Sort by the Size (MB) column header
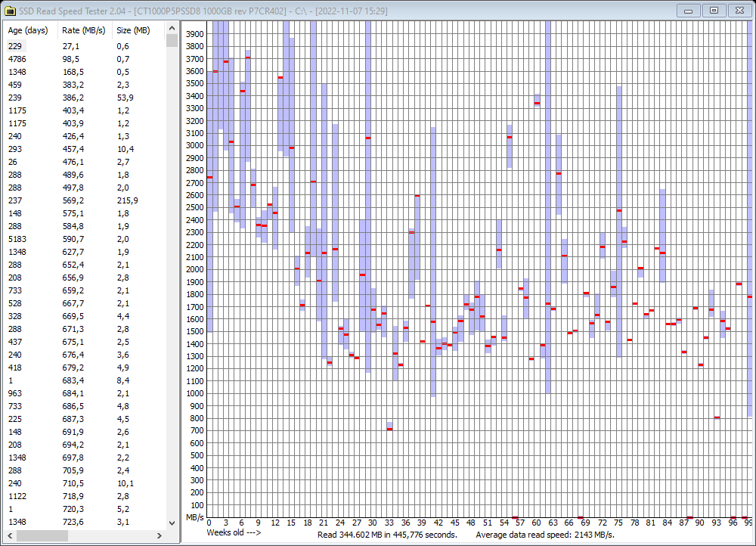The height and width of the screenshot is (546, 756). pyautogui.click(x=138, y=30)
